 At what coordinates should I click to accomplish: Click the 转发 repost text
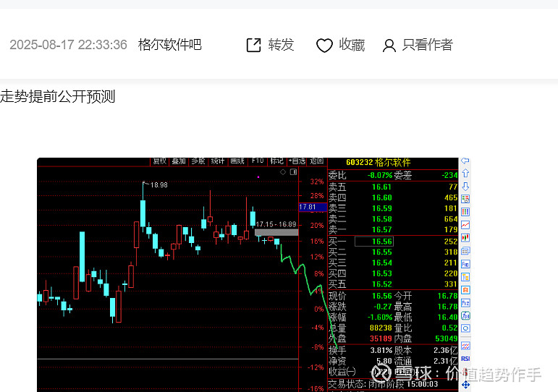click(281, 45)
